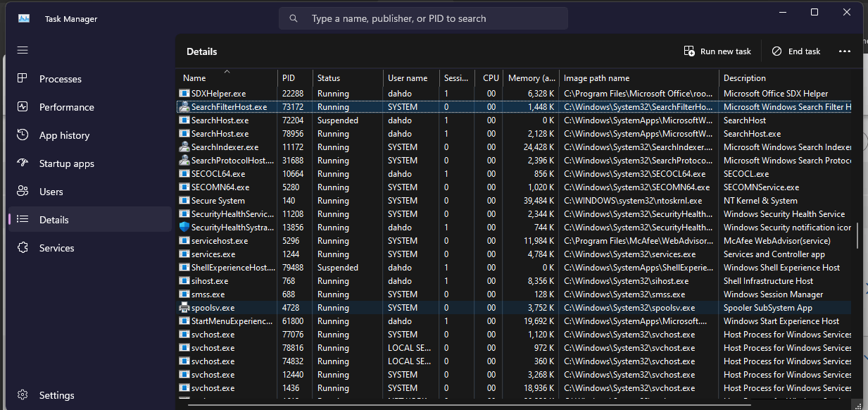Click the Users people icon
The image size is (868, 410).
(23, 192)
